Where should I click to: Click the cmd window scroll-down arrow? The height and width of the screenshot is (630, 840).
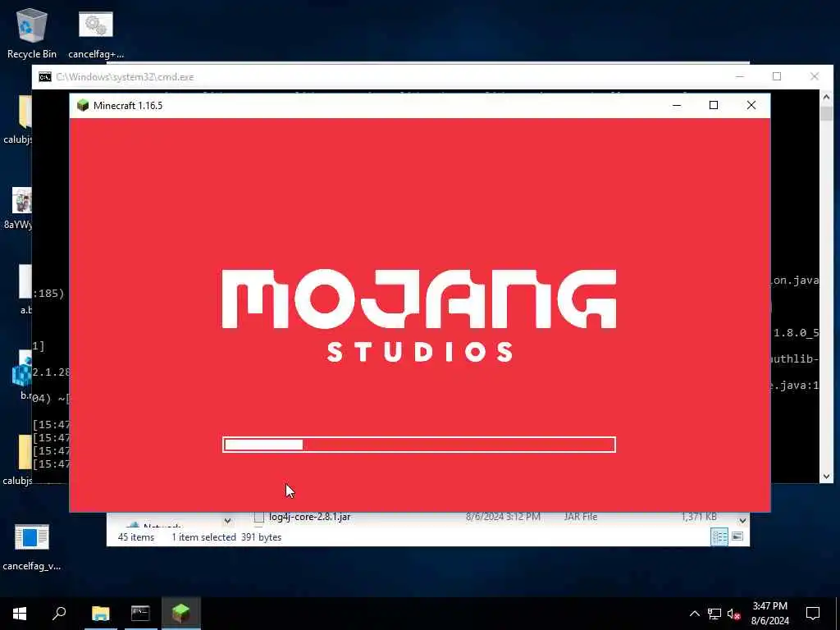(826, 476)
